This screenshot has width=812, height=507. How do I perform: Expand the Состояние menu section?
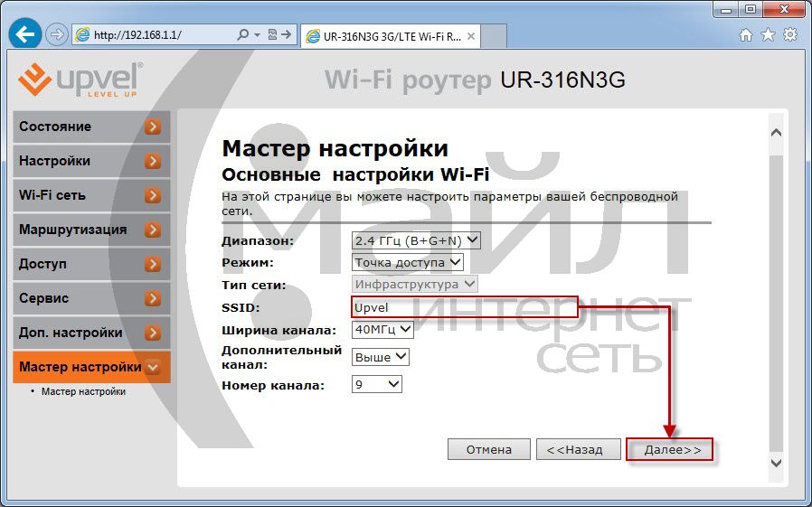tap(91, 127)
